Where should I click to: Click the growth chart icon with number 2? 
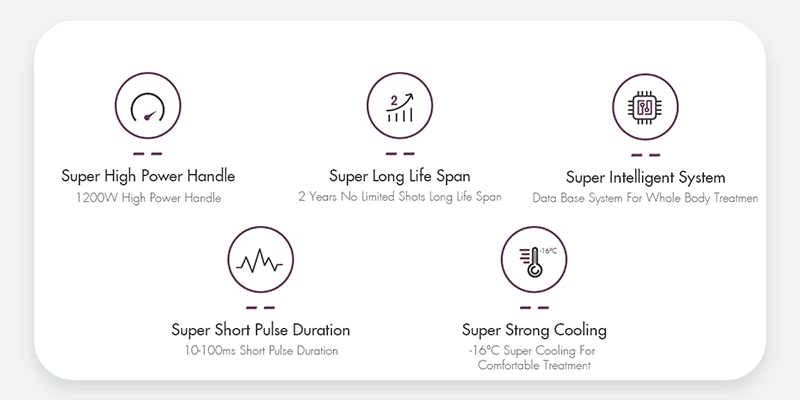point(400,108)
